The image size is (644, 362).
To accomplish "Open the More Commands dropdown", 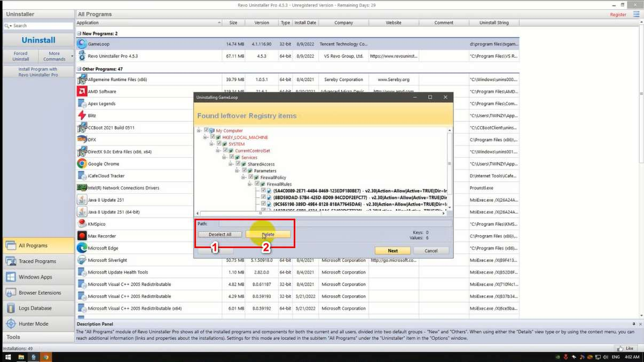I will 56,56.
